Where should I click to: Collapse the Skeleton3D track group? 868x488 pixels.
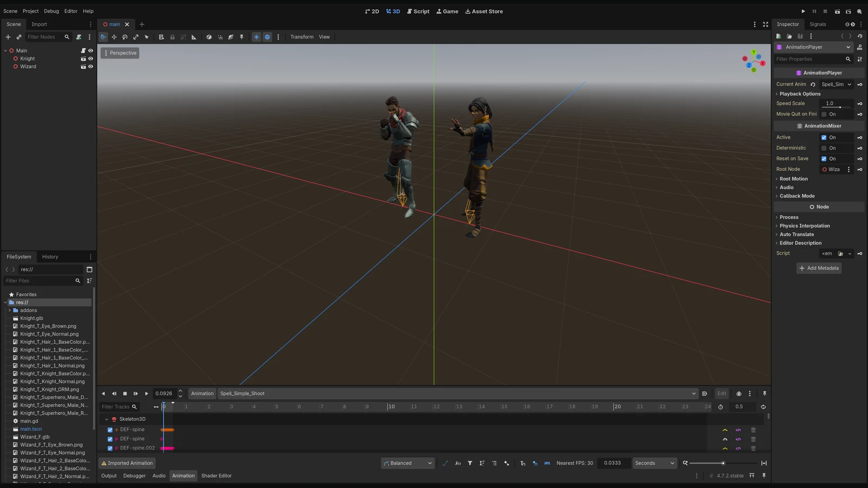point(107,419)
